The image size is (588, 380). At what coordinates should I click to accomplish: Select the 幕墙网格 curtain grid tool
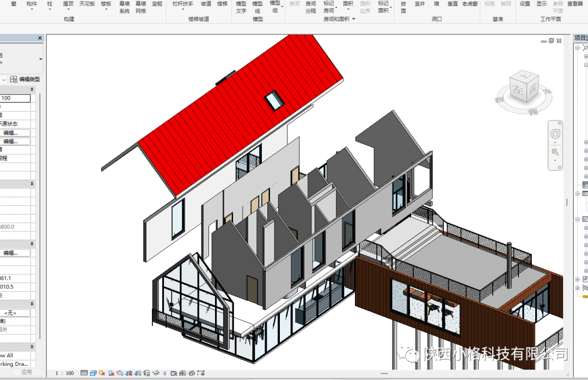(x=141, y=7)
